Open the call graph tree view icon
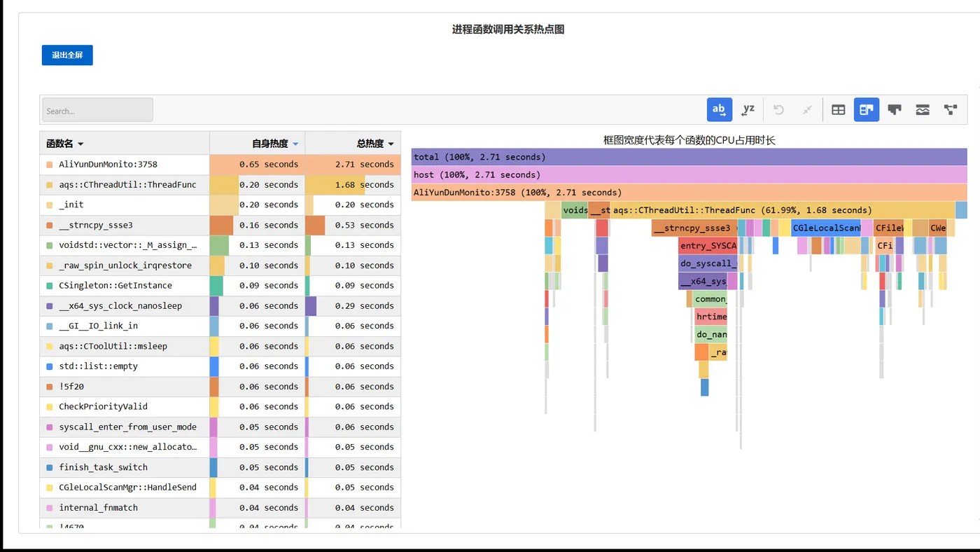Image resolution: width=980 pixels, height=552 pixels. point(951,109)
